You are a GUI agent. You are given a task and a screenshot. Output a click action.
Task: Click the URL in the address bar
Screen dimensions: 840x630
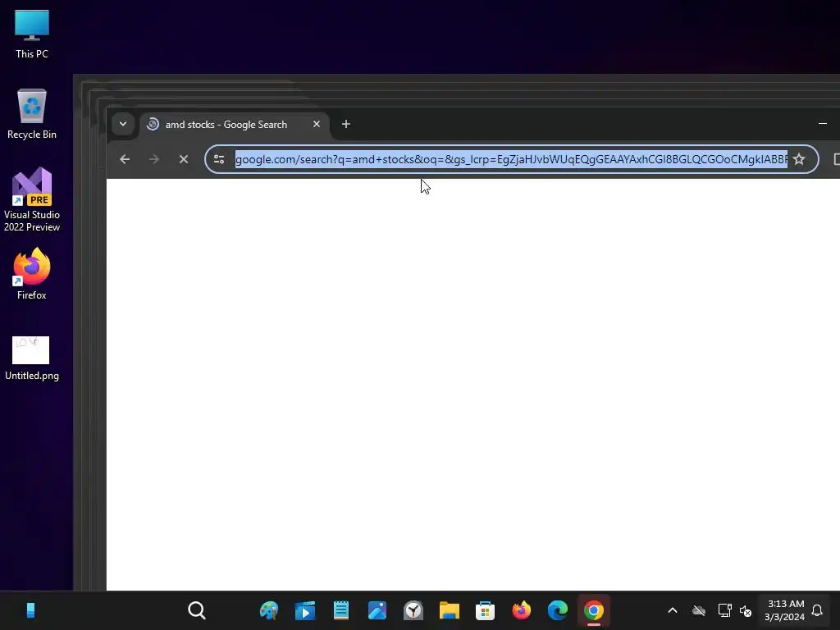(511, 159)
